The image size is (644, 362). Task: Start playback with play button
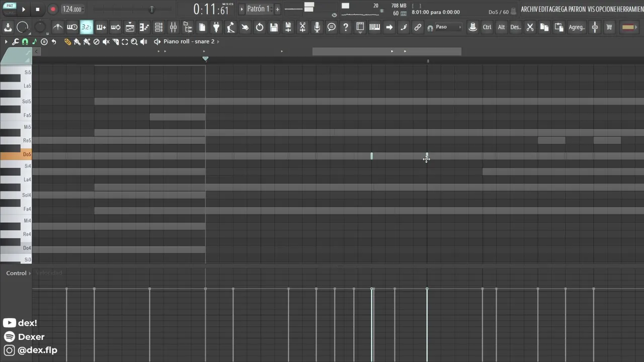click(23, 9)
